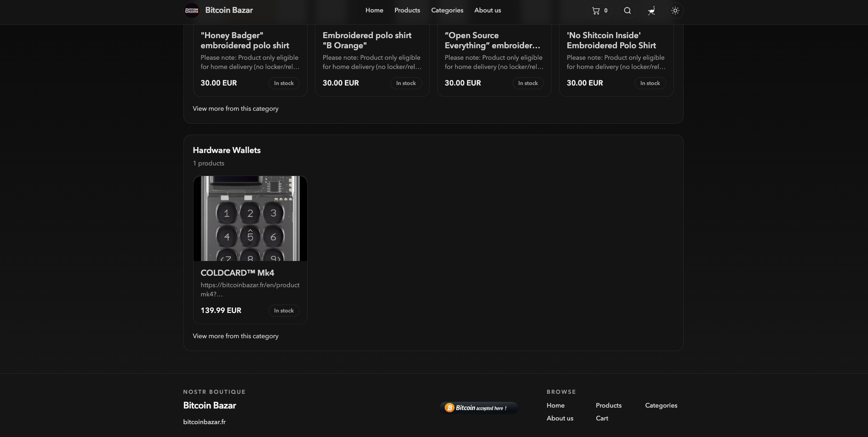This screenshot has height=437, width=868.
Task: Open the COLDCARD™ Mk4 product title
Action: [x=237, y=272]
